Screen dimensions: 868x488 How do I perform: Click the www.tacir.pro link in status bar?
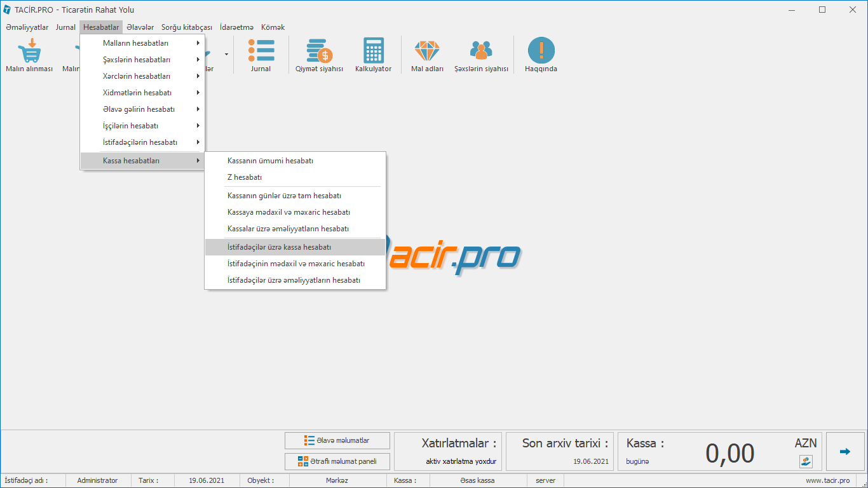tap(827, 480)
